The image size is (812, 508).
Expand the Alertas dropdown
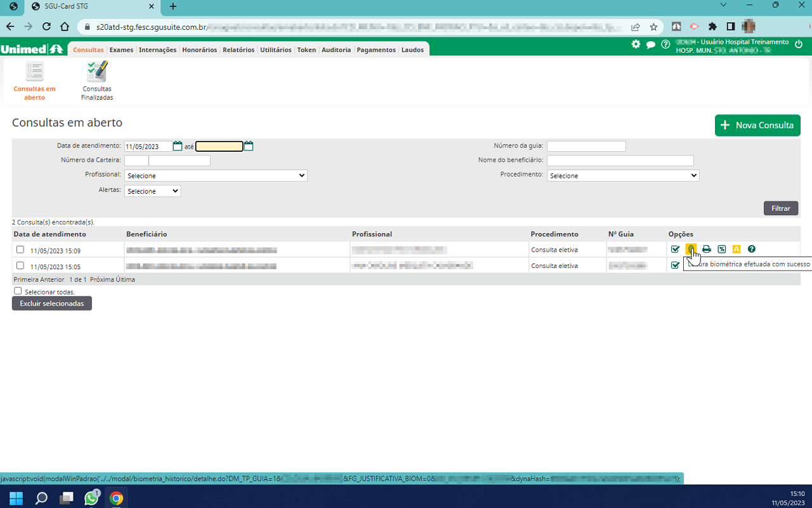(152, 191)
